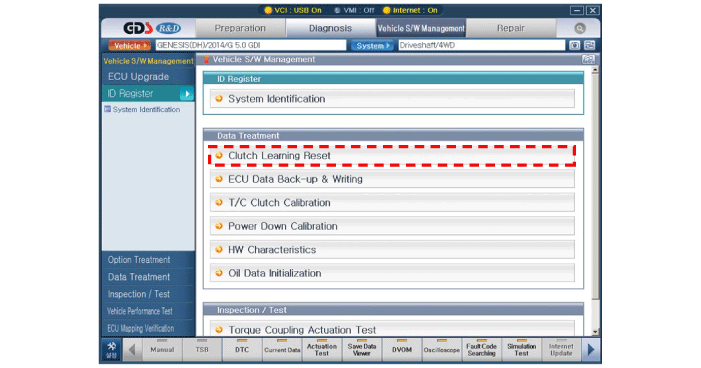This screenshot has width=701, height=368.
Task: Click the icon next to the camera
Action: [590, 45]
